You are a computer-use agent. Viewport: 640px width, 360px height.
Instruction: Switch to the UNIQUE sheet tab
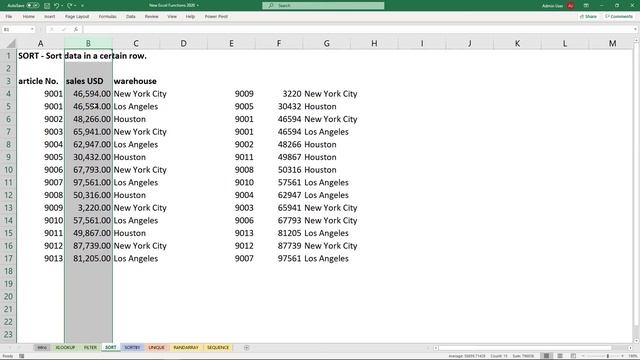tap(156, 348)
